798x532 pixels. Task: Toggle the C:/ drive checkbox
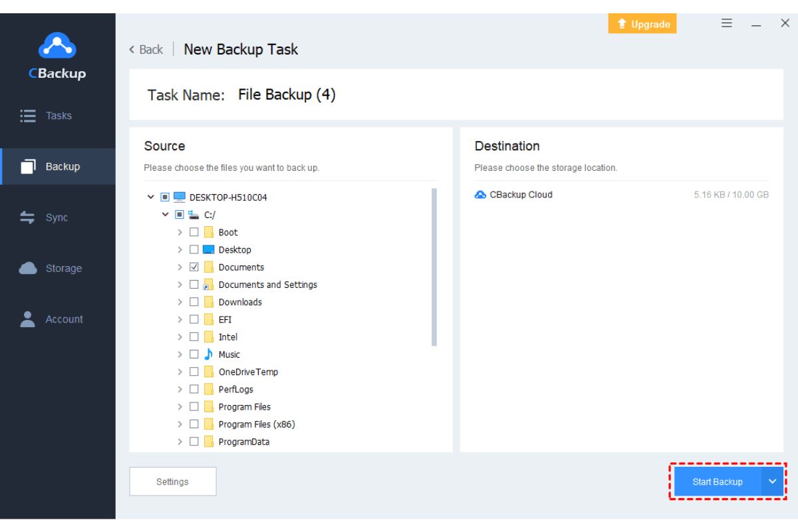pos(180,215)
